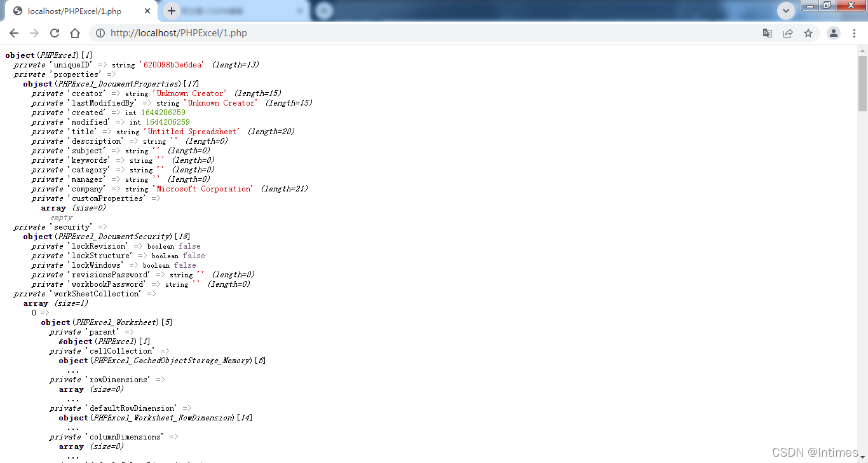Open the user profile icon
This screenshot has width=868, height=463.
tap(834, 33)
